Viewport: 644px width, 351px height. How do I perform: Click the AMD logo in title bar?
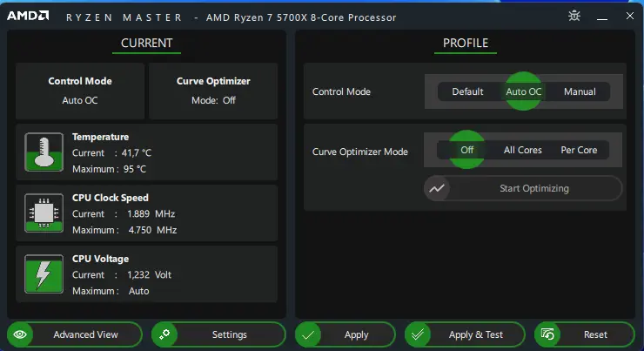point(28,16)
